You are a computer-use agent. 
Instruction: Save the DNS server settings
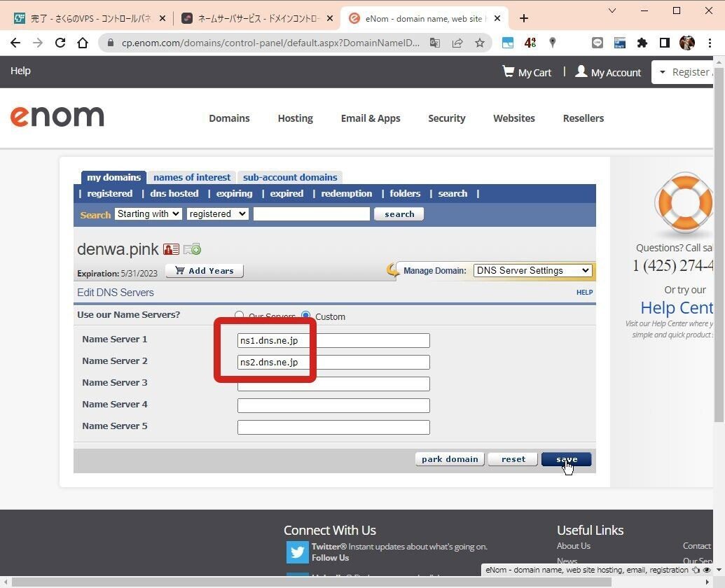point(567,459)
